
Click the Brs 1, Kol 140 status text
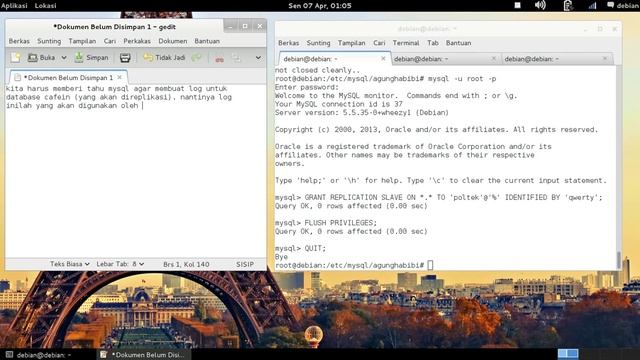186,264
